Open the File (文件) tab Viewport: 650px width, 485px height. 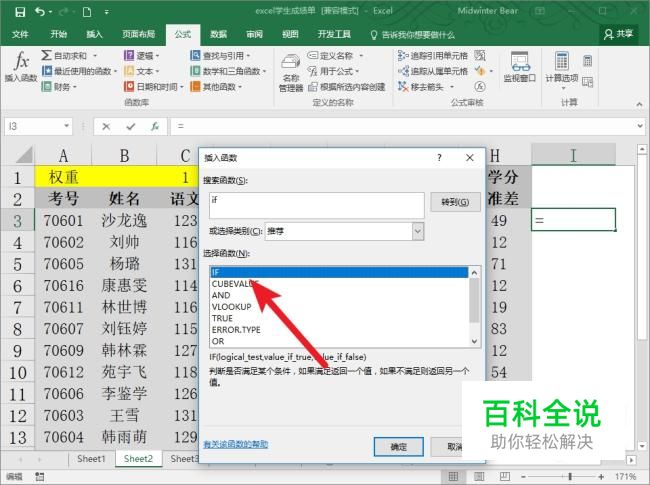pyautogui.click(x=20, y=34)
